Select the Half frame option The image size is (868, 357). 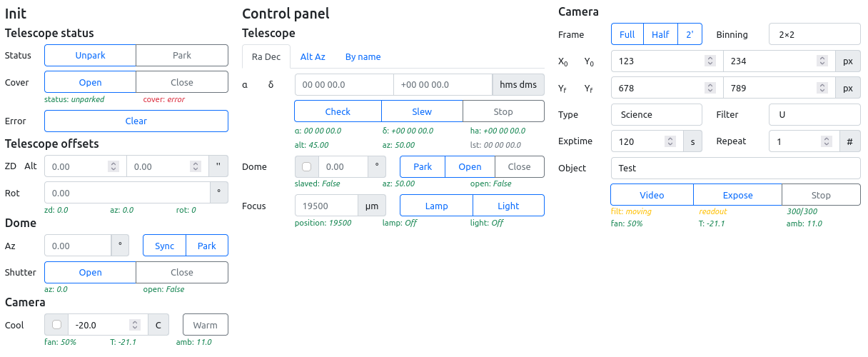coord(660,34)
